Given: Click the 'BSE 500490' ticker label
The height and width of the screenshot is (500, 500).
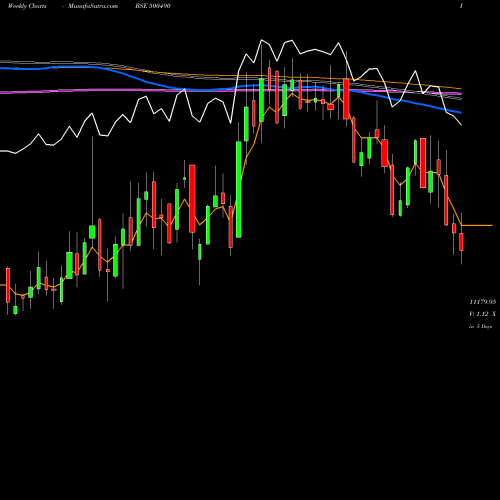Looking at the screenshot, I should (153, 6).
